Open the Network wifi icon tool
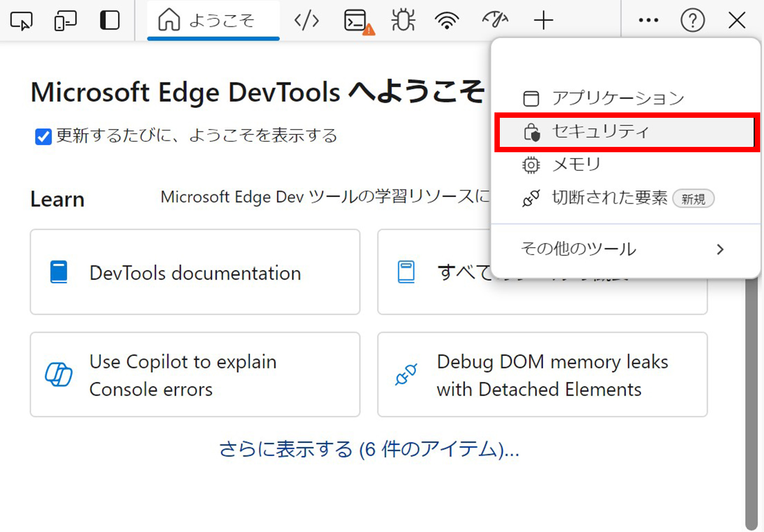764x532 pixels. 447,21
